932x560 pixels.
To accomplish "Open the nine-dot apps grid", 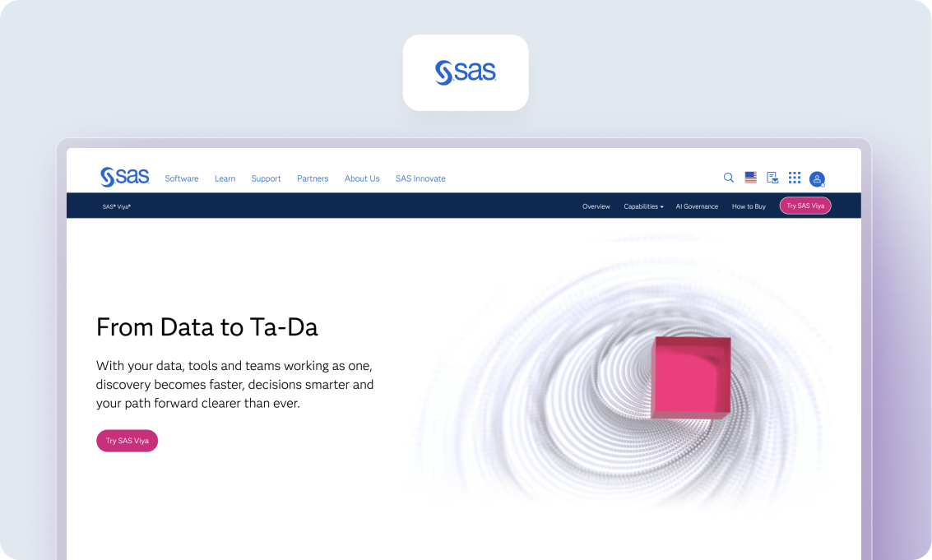I will 795,178.
